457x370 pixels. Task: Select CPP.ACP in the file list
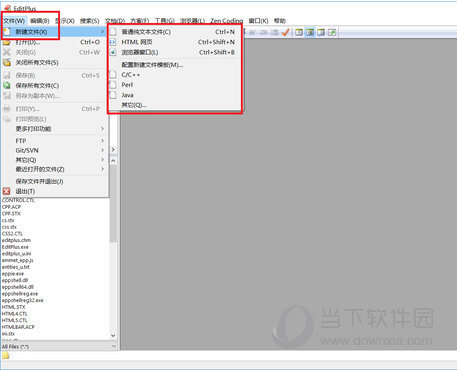11,207
